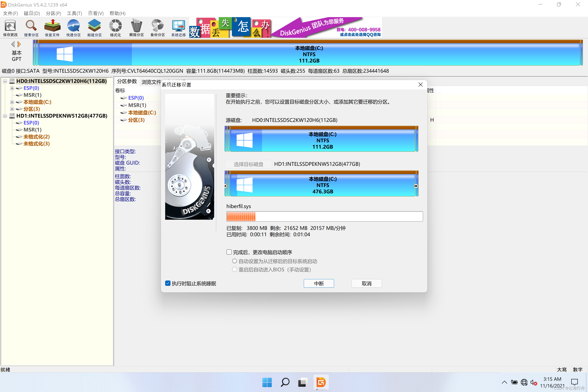This screenshot has width=588, height=392.
Task: Switch to the 分区参数 tab
Action: click(x=127, y=81)
